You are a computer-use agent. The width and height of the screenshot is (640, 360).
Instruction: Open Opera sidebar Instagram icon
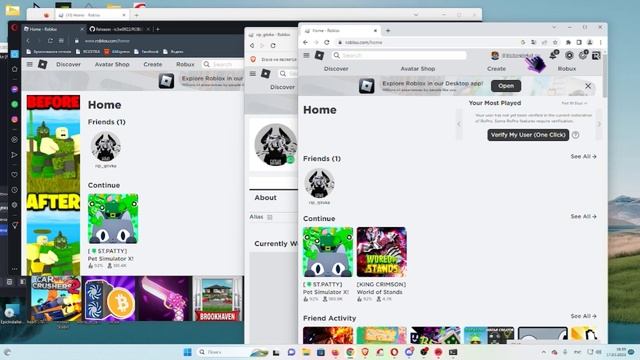tap(15, 119)
